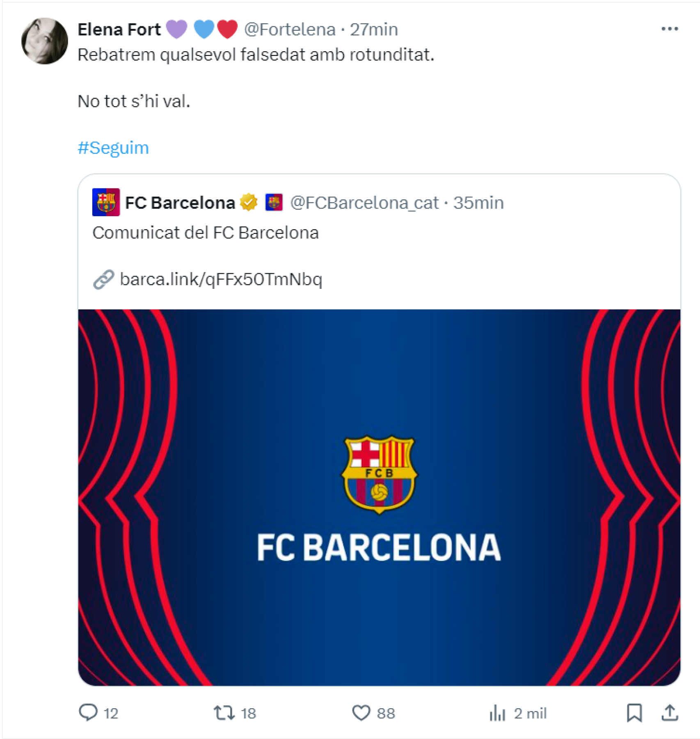Image resolution: width=700 pixels, height=739 pixels.
Task: Open the @Fortelena handle
Action: pos(290,30)
